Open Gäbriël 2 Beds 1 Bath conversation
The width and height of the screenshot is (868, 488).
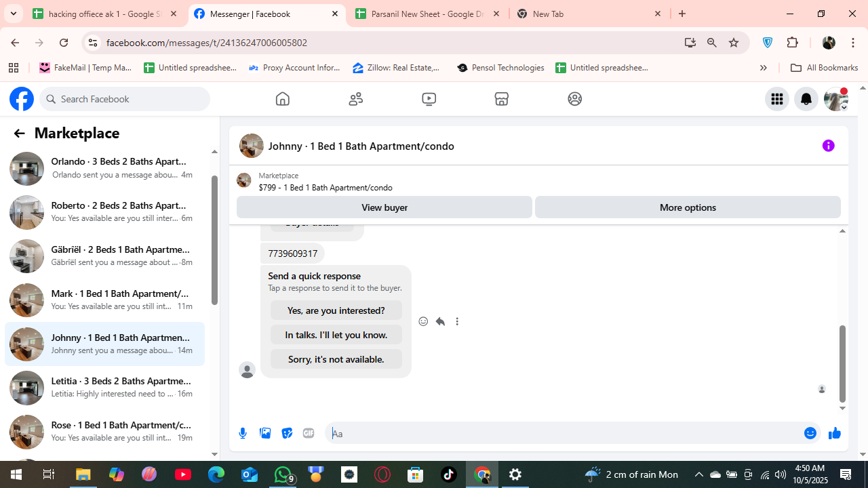click(x=104, y=256)
